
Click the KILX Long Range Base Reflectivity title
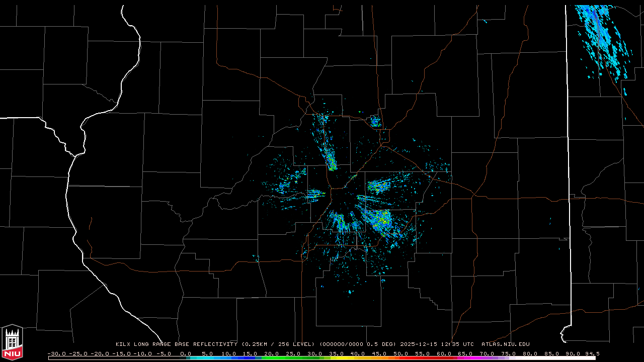click(176, 344)
